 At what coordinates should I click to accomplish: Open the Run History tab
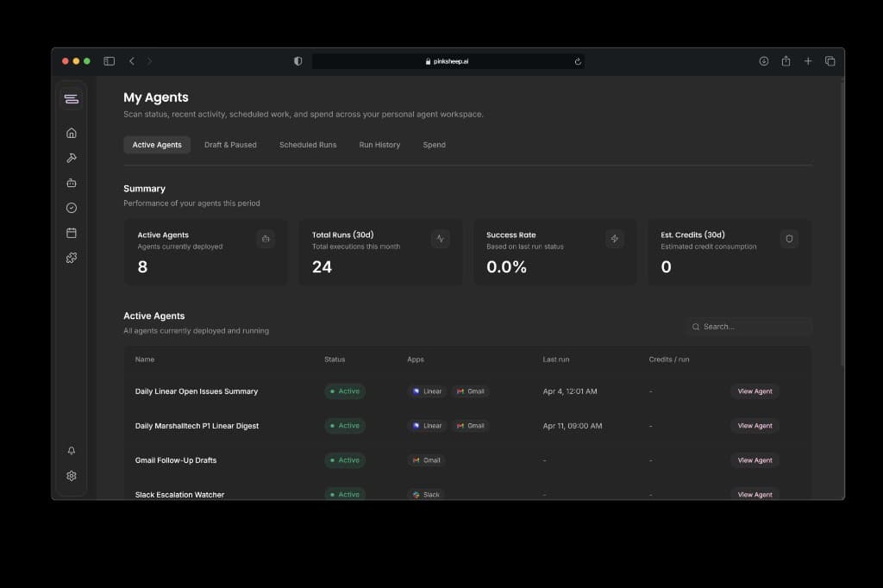pos(379,145)
